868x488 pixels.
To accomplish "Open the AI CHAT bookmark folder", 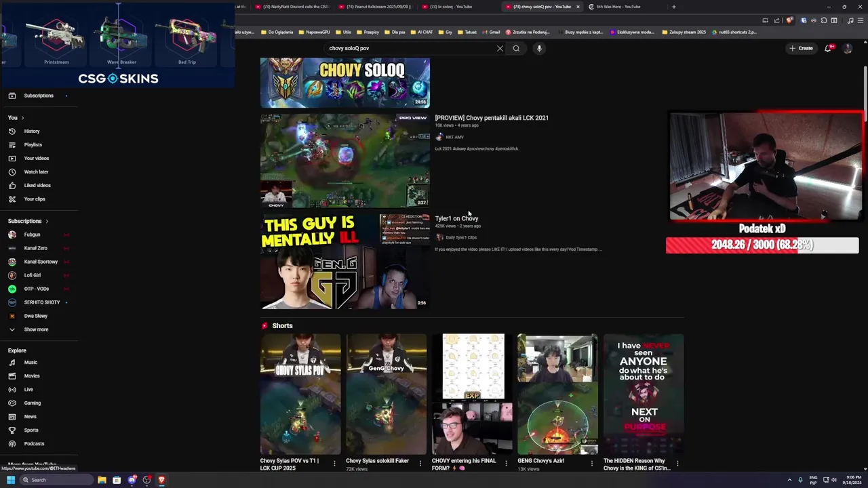I will (x=422, y=32).
